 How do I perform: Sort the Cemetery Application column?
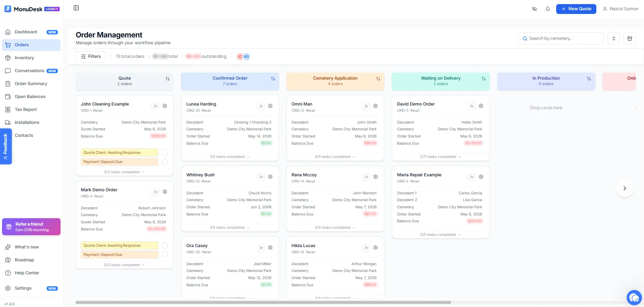[378, 79]
